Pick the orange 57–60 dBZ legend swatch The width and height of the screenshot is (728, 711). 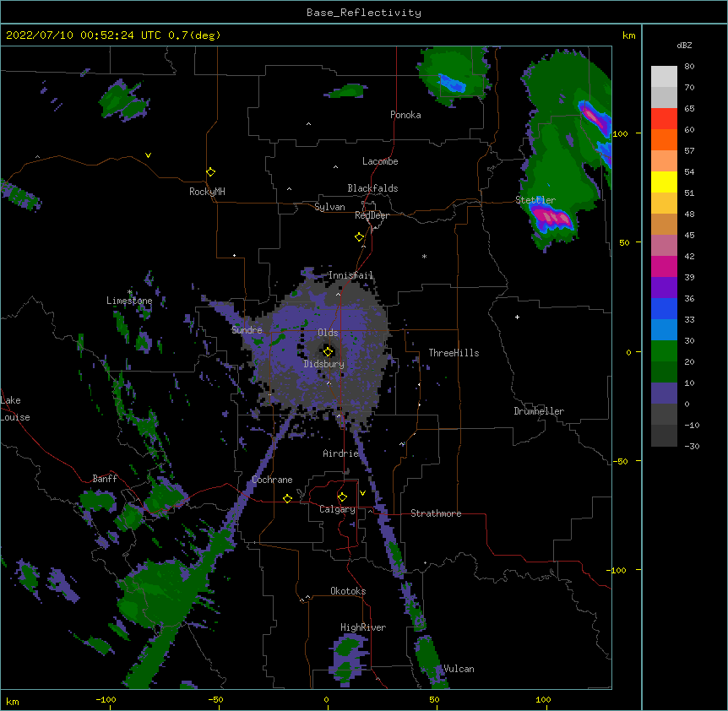(x=664, y=139)
